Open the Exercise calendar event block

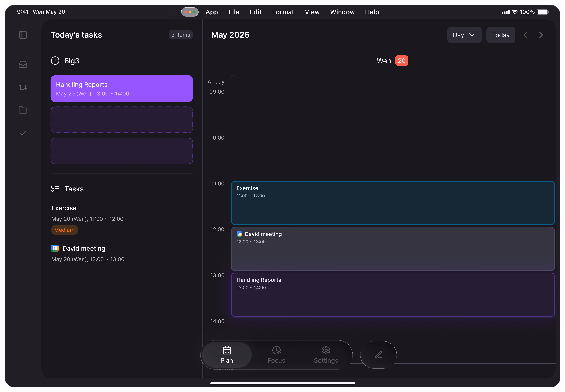pos(393,203)
